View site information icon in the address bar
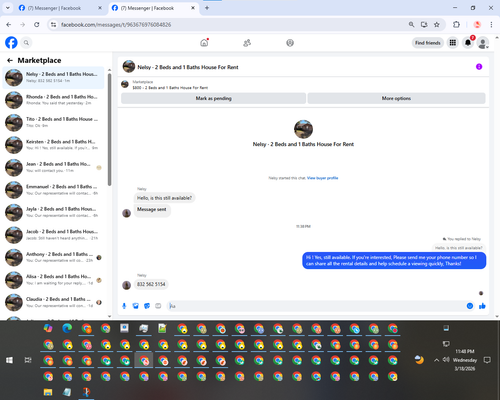The height and width of the screenshot is (400, 500). pyautogui.click(x=53, y=24)
